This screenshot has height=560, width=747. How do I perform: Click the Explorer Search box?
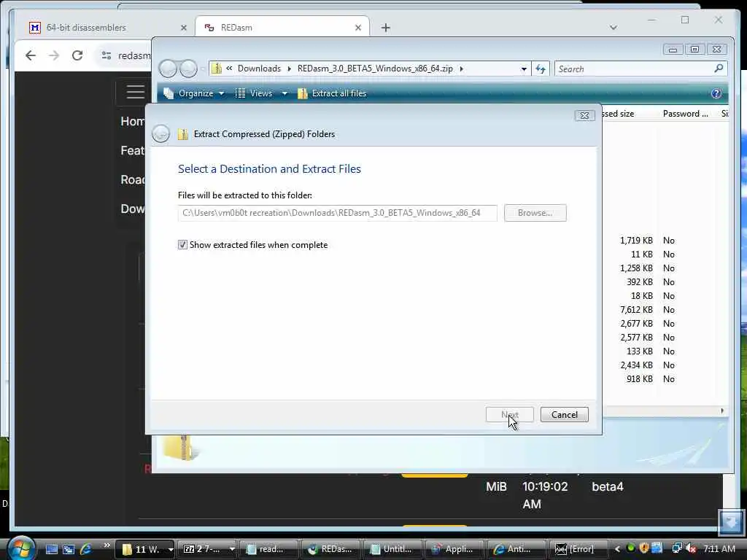(x=634, y=69)
